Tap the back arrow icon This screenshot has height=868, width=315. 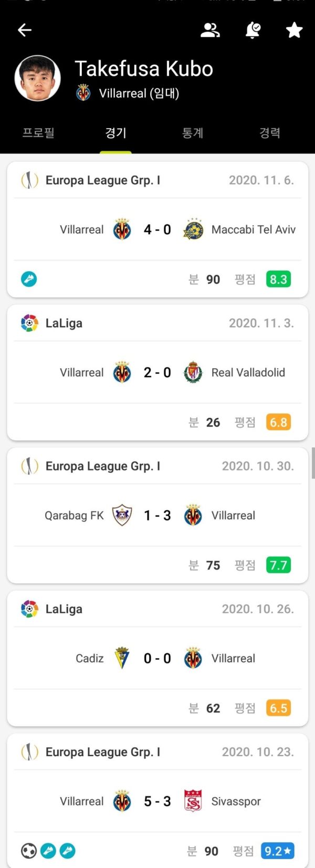(25, 30)
